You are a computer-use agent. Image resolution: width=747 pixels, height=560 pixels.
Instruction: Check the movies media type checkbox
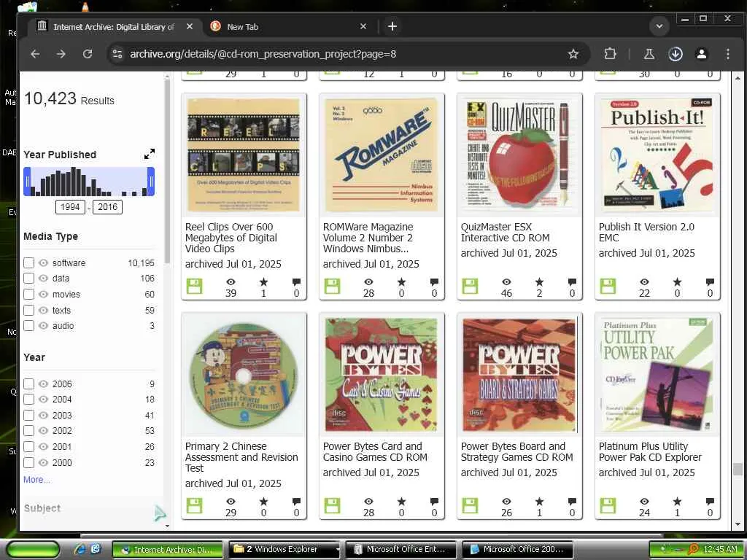pyautogui.click(x=28, y=295)
